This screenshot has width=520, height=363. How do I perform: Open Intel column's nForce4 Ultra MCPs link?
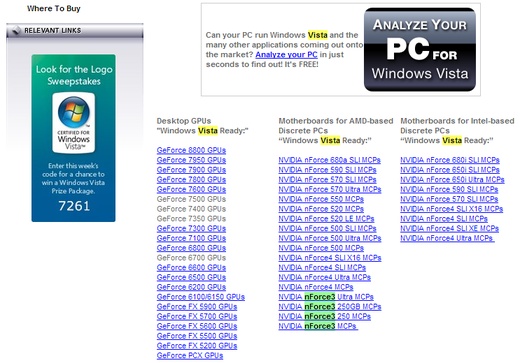[x=447, y=238]
